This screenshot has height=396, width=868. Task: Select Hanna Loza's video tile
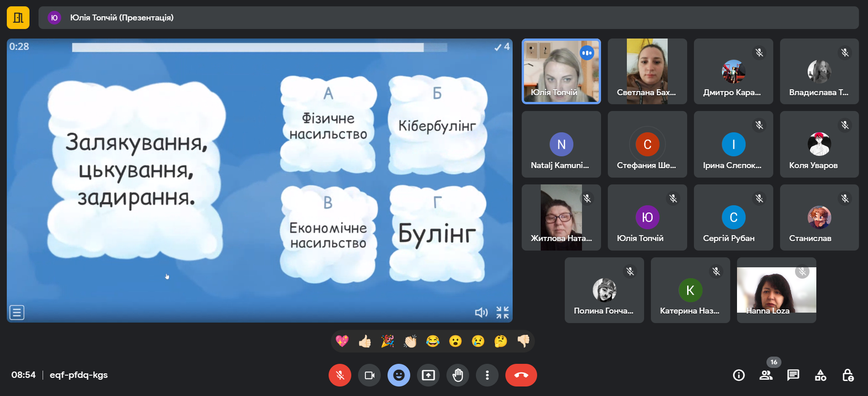[x=776, y=290]
